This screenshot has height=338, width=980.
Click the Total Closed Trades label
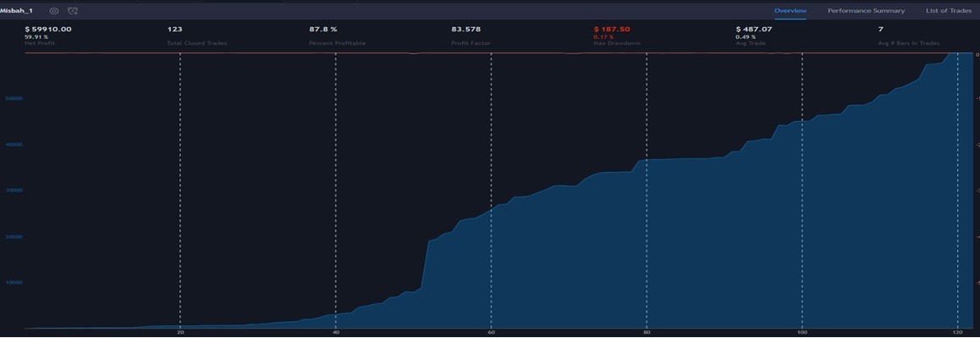click(197, 43)
